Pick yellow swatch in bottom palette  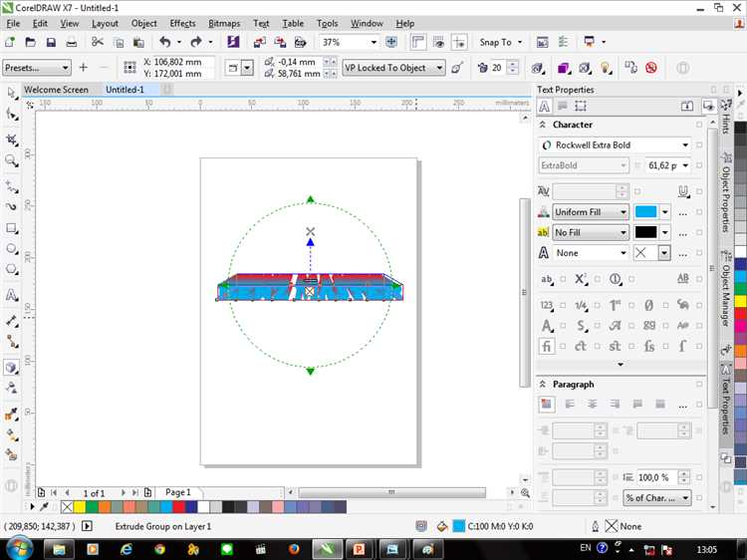click(80, 506)
